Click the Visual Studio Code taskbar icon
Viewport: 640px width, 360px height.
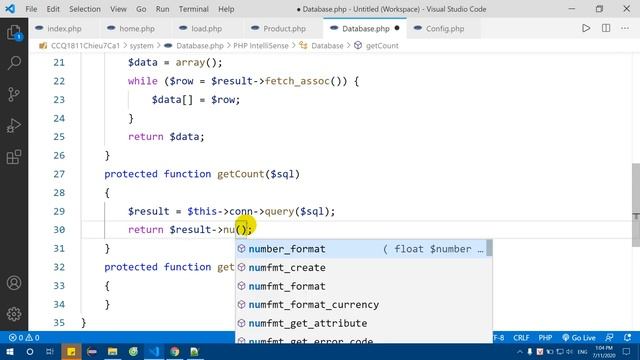(x=154, y=351)
